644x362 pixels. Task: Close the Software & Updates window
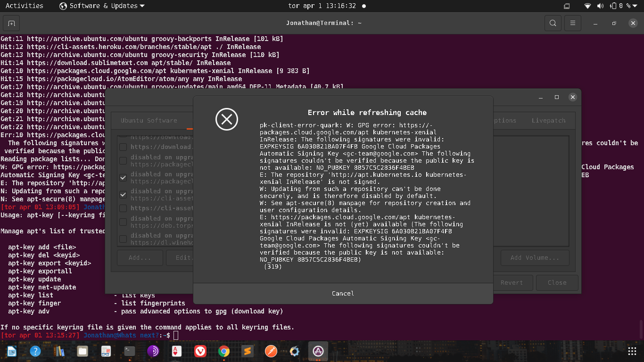coord(573,97)
